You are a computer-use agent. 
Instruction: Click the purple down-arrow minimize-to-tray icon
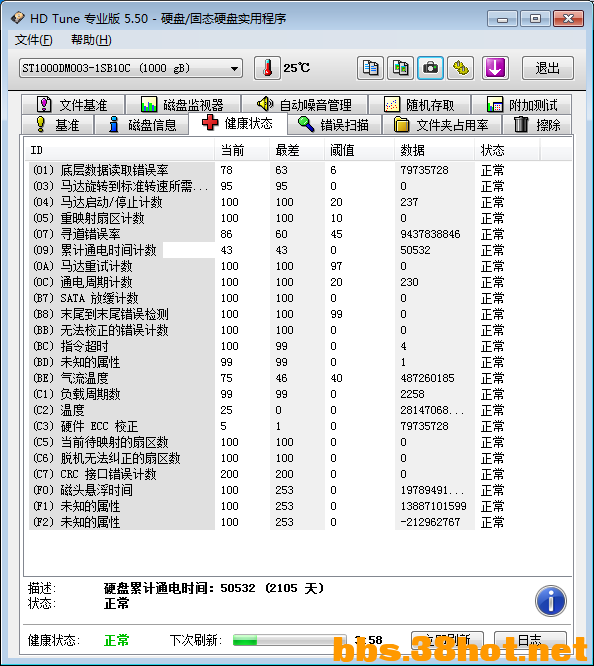[495, 68]
